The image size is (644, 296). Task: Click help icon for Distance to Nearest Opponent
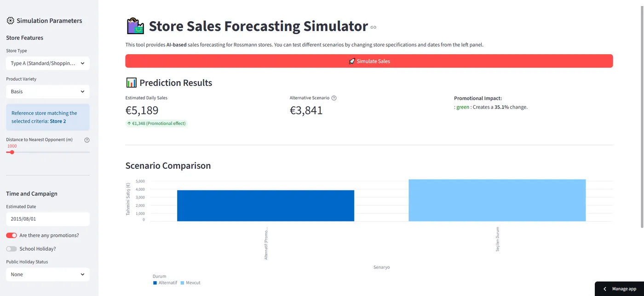coord(87,140)
